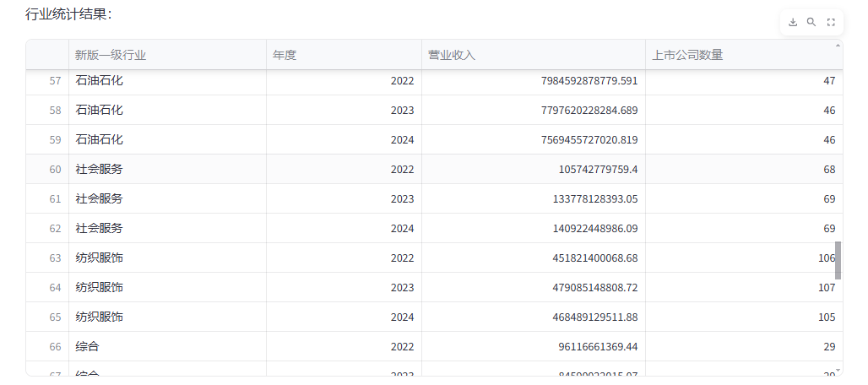Image resolution: width=868 pixels, height=385 pixels.
Task: Sort by 年度 column header
Action: pyautogui.click(x=344, y=55)
